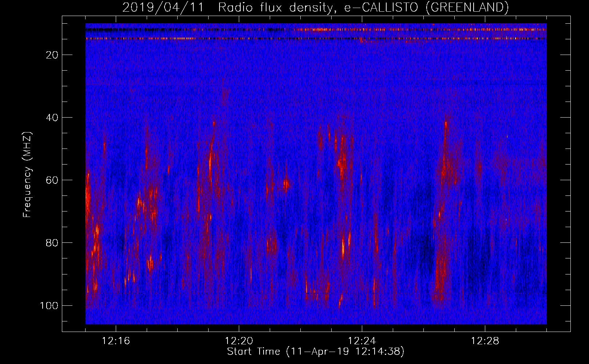
Task: Select the 12:20 time tick label
Action: point(239,341)
